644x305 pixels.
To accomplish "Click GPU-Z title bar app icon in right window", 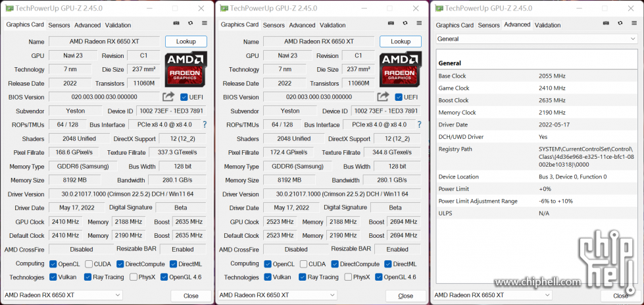I will [x=439, y=8].
